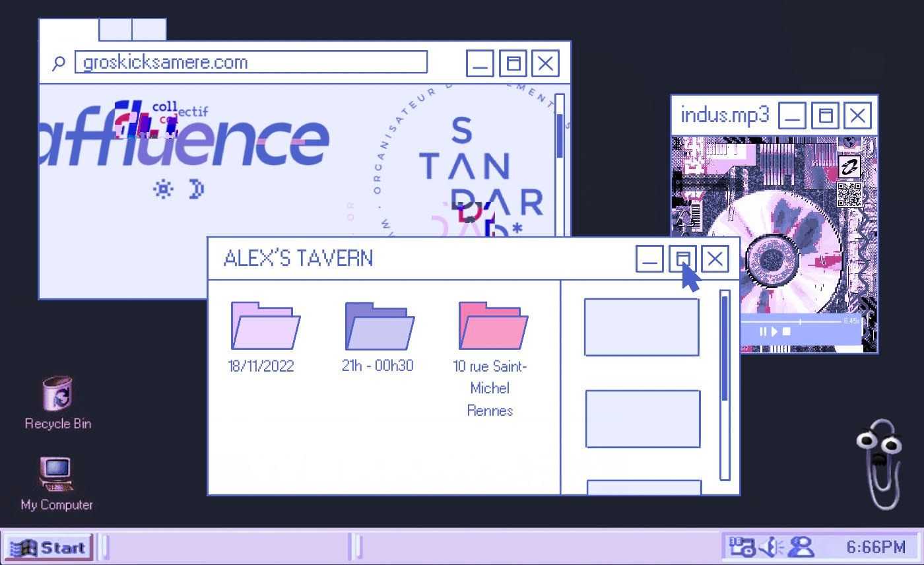Image resolution: width=924 pixels, height=565 pixels.
Task: Close the Alex's Tavern window
Action: 715,259
